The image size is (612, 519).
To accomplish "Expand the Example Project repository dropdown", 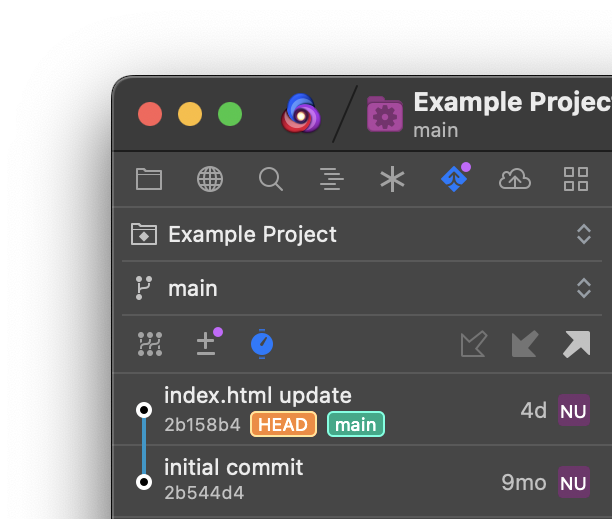I will (x=361, y=234).
